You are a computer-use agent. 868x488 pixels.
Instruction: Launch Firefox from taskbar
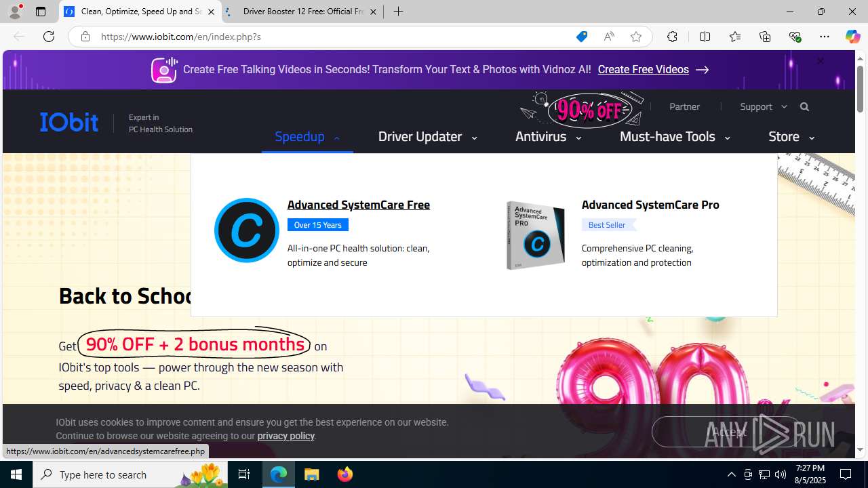point(345,474)
